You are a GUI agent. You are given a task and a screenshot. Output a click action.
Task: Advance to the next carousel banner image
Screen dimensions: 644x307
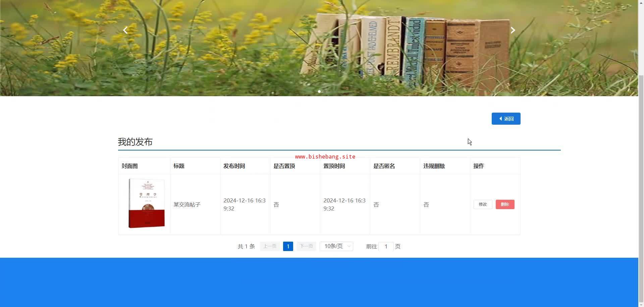(x=513, y=30)
